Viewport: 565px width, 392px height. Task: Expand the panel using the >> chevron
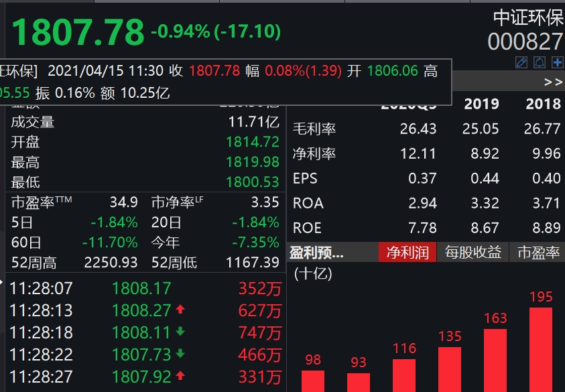coord(554,82)
